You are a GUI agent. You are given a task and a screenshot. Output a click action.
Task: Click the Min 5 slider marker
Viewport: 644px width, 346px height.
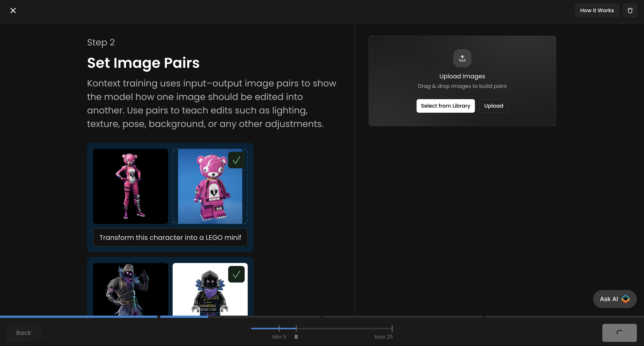coord(279,329)
